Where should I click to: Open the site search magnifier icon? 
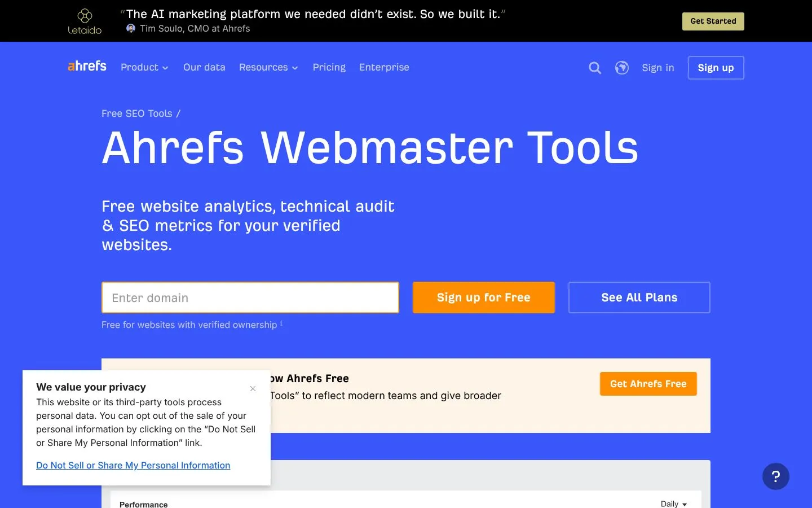tap(595, 68)
